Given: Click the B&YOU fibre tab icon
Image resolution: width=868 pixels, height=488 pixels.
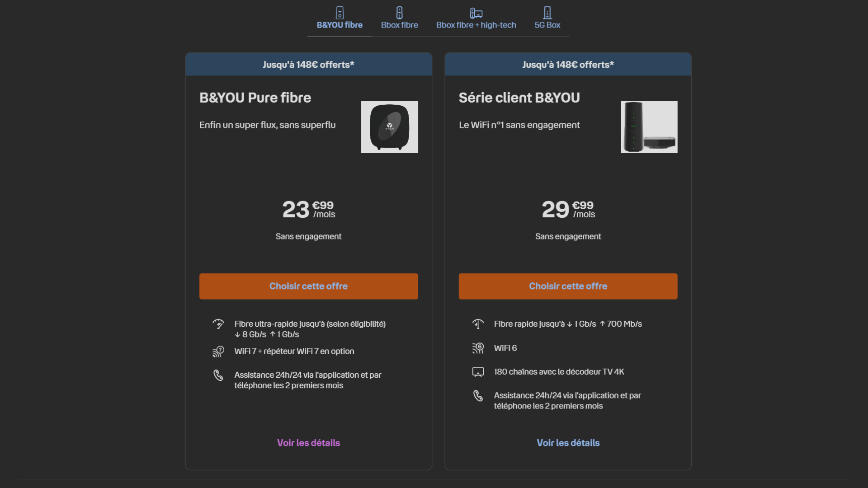Looking at the screenshot, I should coord(340,13).
